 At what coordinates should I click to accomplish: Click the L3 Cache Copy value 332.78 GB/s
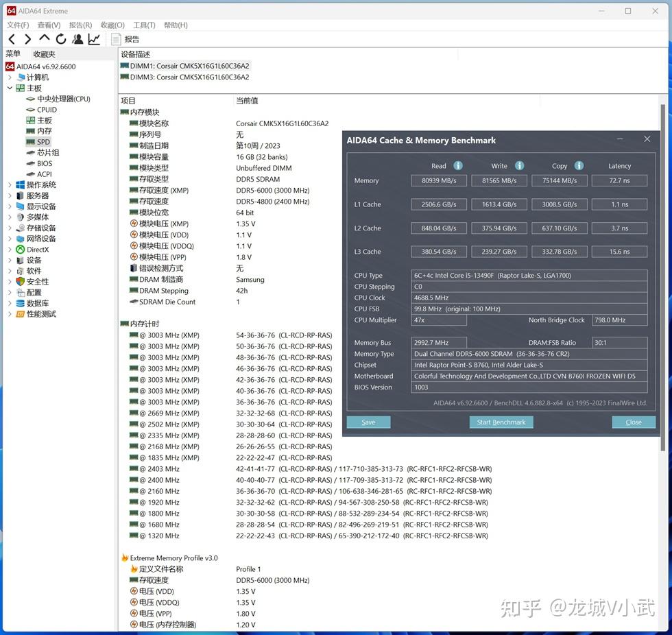pos(560,252)
